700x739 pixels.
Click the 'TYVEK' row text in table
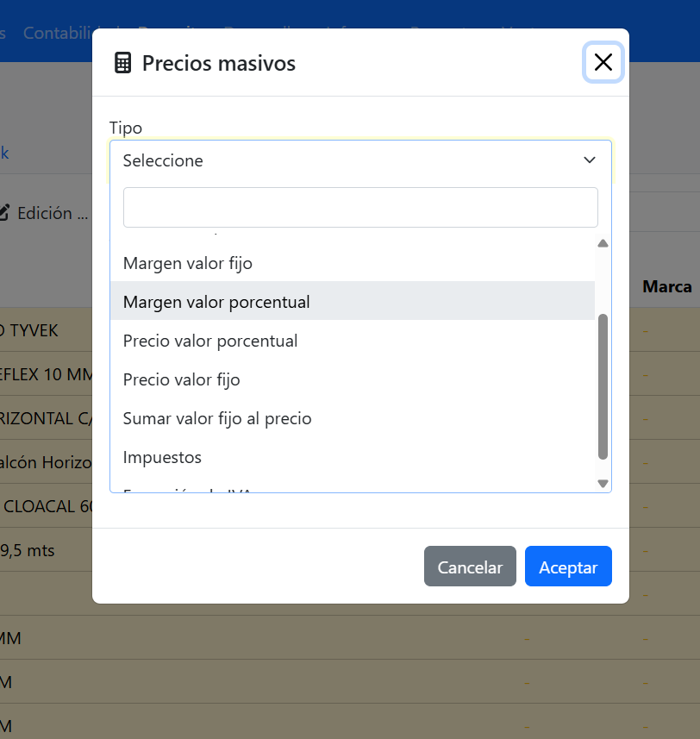click(29, 330)
